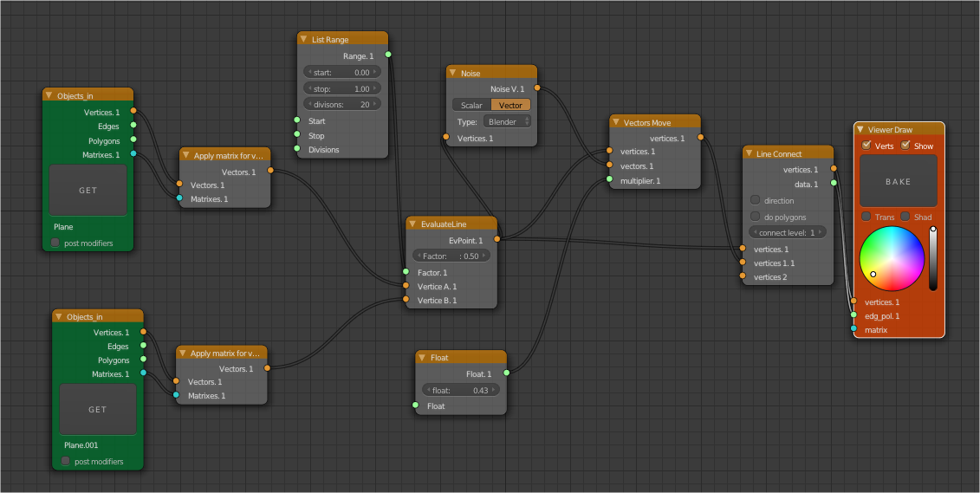Screen dimensions: 980x493
Task: Enable the Trans checkbox
Action: click(866, 217)
